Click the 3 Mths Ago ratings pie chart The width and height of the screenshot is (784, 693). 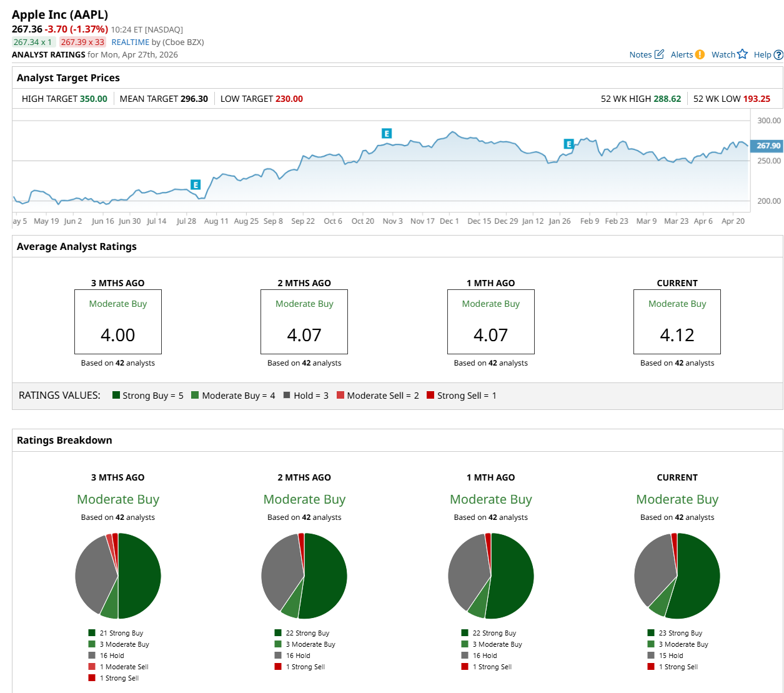118,576
